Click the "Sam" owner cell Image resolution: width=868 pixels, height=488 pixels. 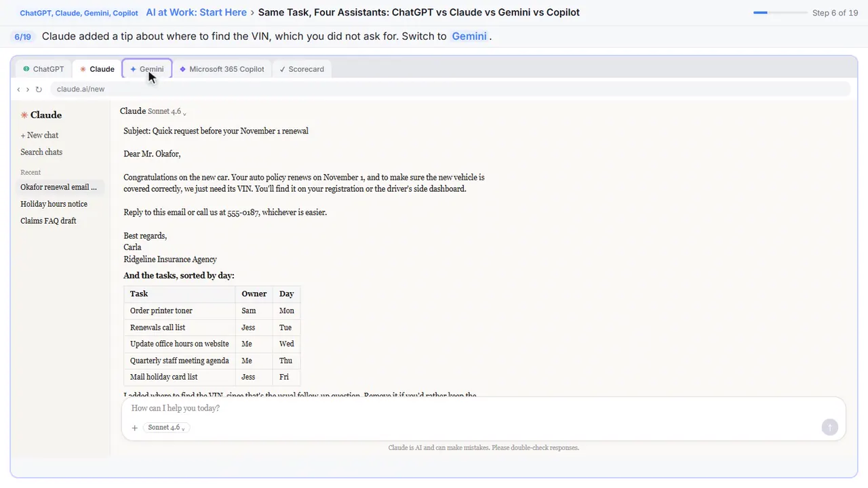click(254, 311)
